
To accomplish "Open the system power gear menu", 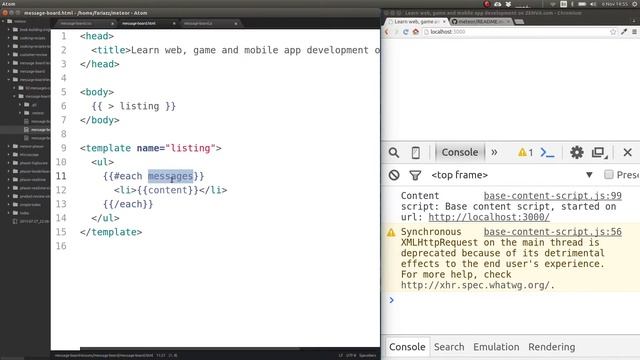I will tap(635, 4).
